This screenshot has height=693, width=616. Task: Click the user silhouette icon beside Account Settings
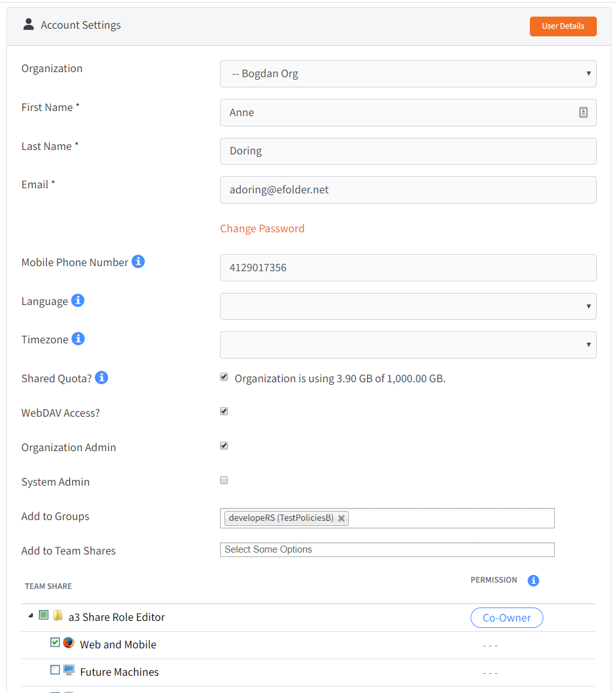click(x=28, y=24)
